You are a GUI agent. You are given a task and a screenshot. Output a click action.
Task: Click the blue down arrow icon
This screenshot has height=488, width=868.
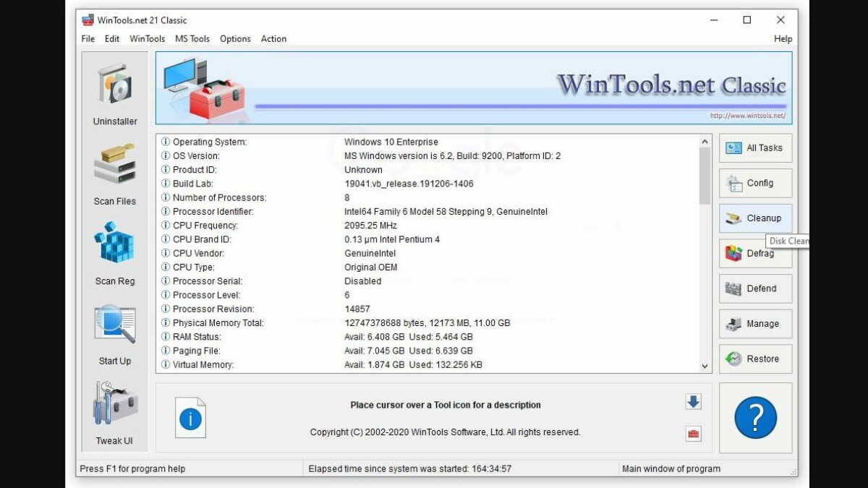tap(693, 402)
